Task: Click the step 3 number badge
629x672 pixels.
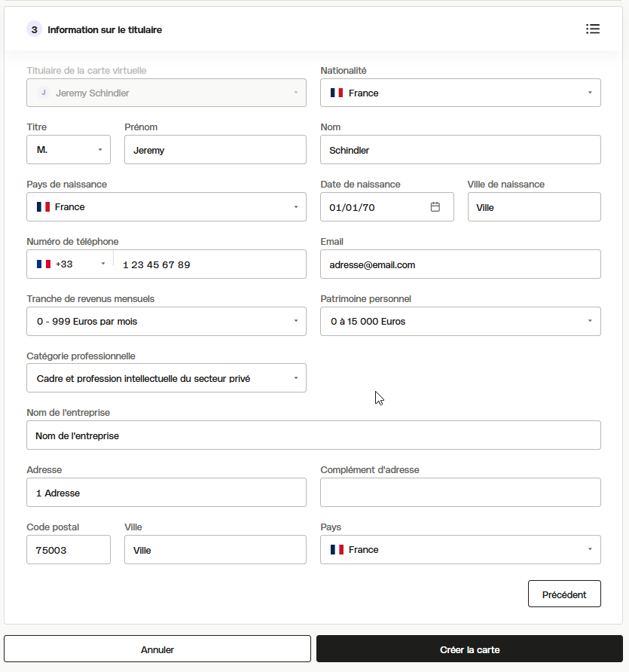Action: point(35,29)
